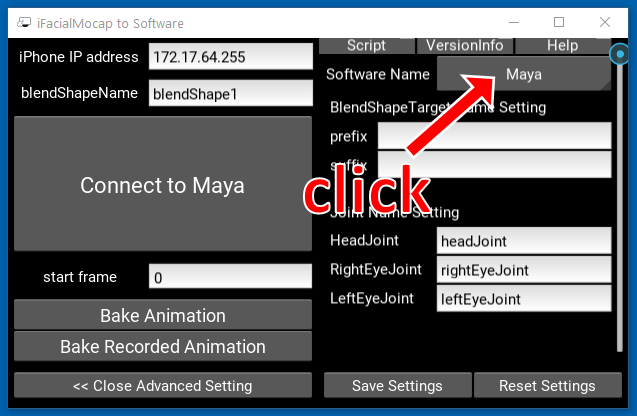637x416 pixels.
Task: Click the RightEyeJoint name field
Action: click(x=524, y=269)
